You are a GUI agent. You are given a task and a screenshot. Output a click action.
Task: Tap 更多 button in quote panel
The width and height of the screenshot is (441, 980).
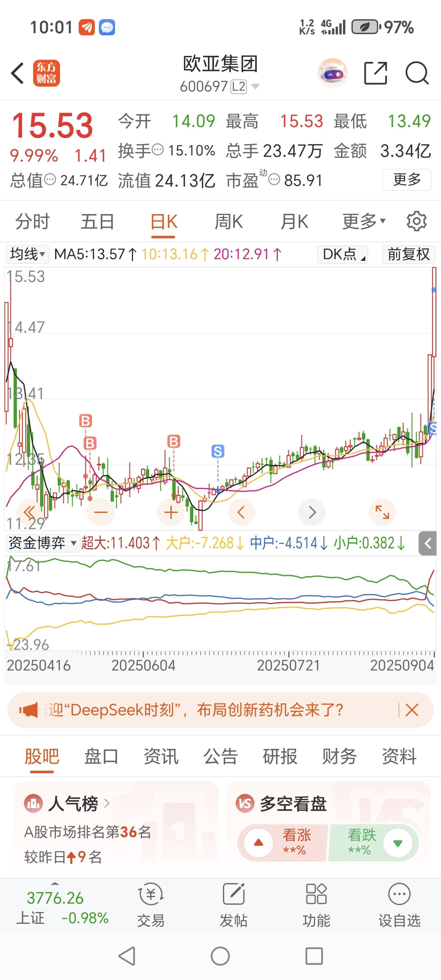pos(407,179)
